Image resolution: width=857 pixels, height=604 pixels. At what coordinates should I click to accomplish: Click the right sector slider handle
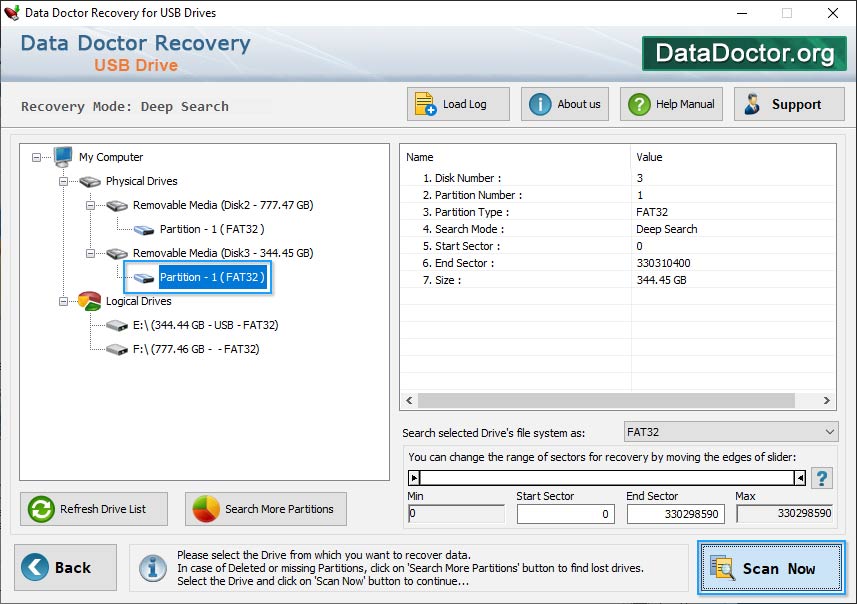pos(800,478)
